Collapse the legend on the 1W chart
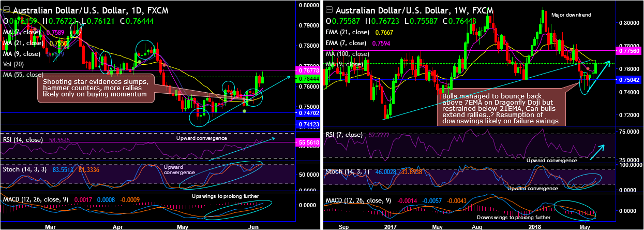The width and height of the screenshot is (644, 230). pos(330,10)
